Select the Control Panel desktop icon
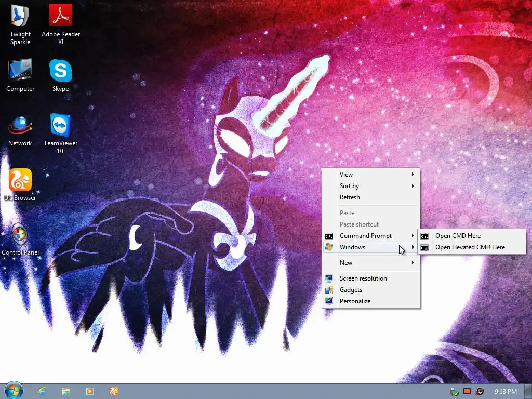 click(x=20, y=239)
